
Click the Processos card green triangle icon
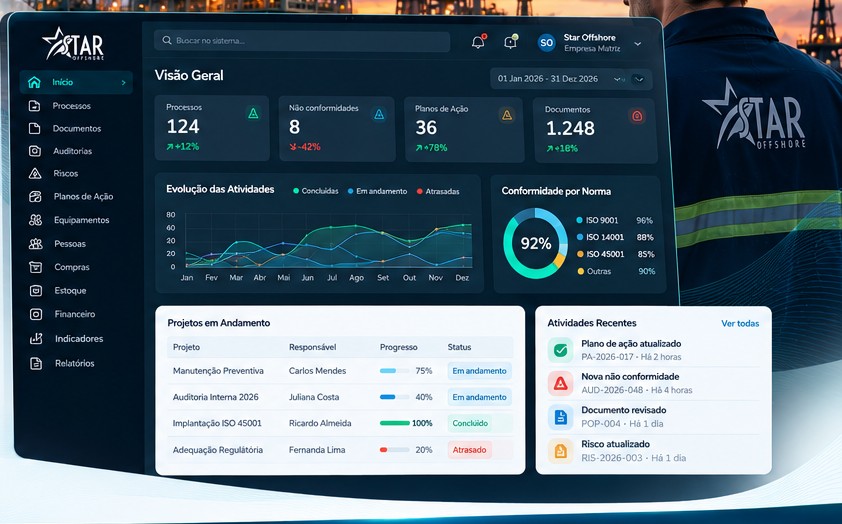253,113
